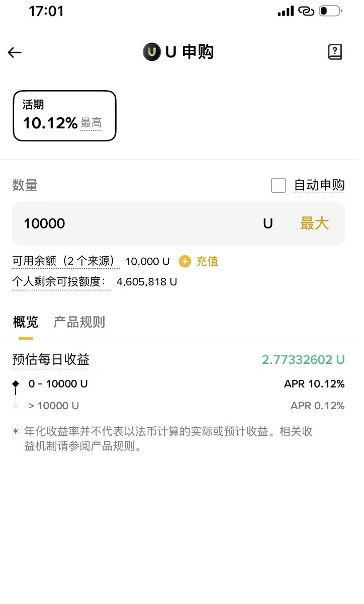Image resolution: width=364 pixels, height=604 pixels.
Task: Tap the gray diamond tier marker
Action: [16, 406]
